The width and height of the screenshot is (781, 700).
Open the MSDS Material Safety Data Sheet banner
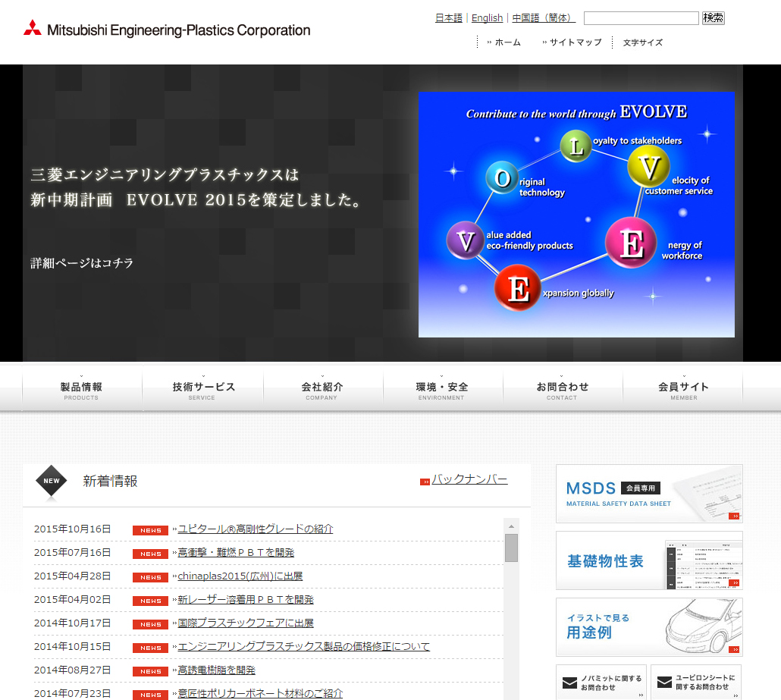pos(649,494)
